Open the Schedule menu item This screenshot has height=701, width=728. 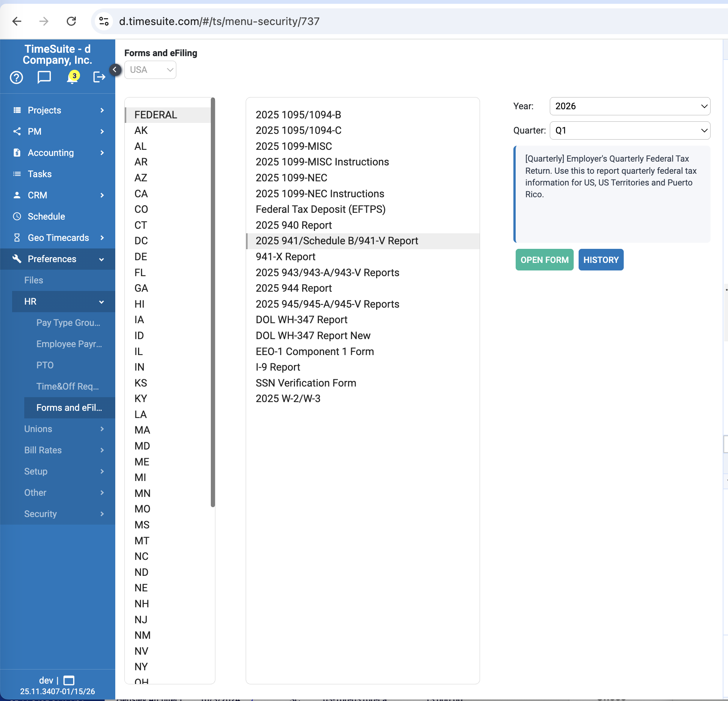(x=46, y=217)
